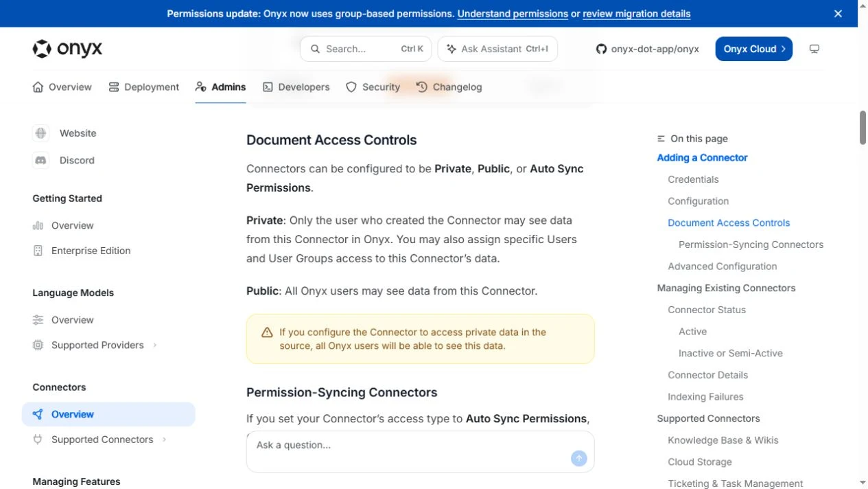This screenshot has height=489, width=868.
Task: Click the Supported Providers chip icon
Action: coord(38,345)
